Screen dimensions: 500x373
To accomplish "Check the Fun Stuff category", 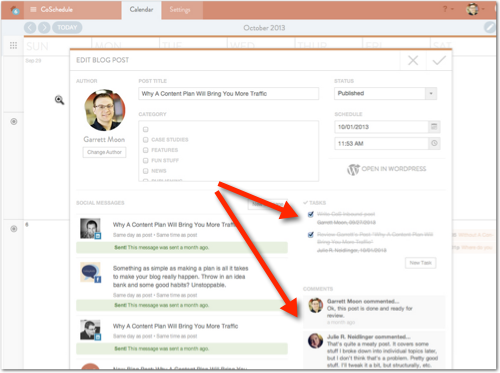I will [x=145, y=160].
